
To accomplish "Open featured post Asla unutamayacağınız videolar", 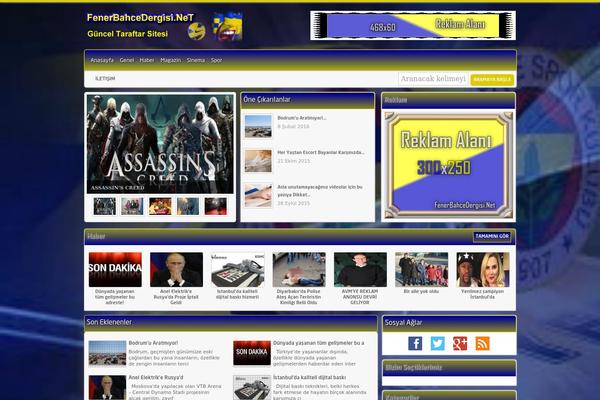I will (320, 191).
